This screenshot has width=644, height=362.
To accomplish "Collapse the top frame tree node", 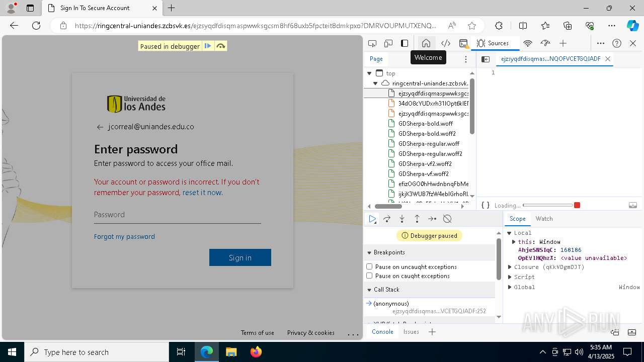I will click(x=369, y=73).
